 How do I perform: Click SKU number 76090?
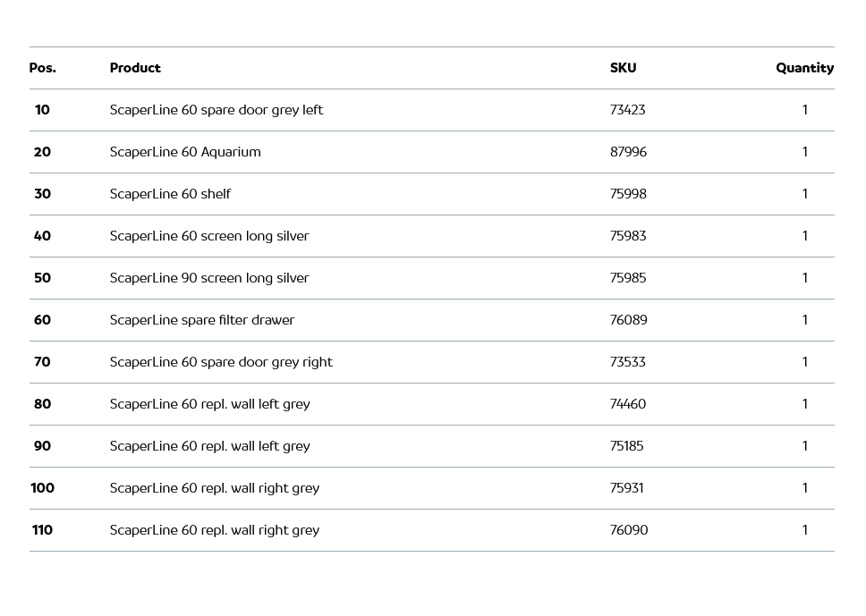[x=628, y=530]
